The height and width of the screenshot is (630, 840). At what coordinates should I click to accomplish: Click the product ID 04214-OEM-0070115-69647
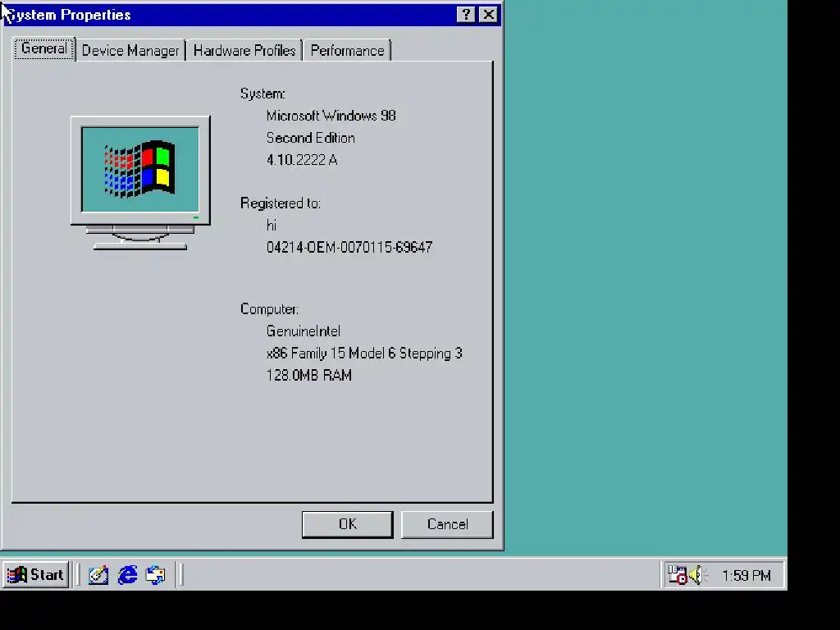click(349, 248)
